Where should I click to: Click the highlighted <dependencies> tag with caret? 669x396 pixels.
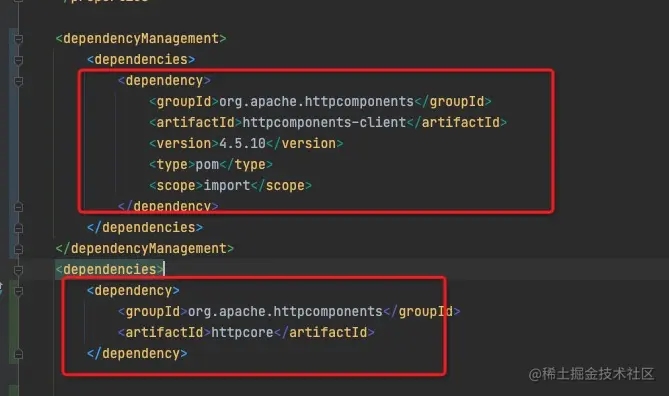pos(109,269)
